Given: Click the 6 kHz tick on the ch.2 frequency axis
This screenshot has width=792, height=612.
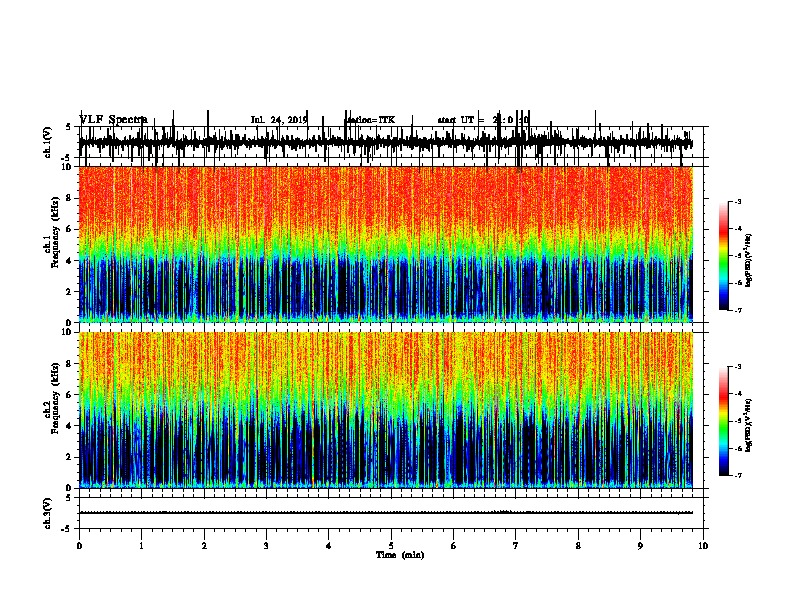Looking at the screenshot, I should click(x=69, y=394).
